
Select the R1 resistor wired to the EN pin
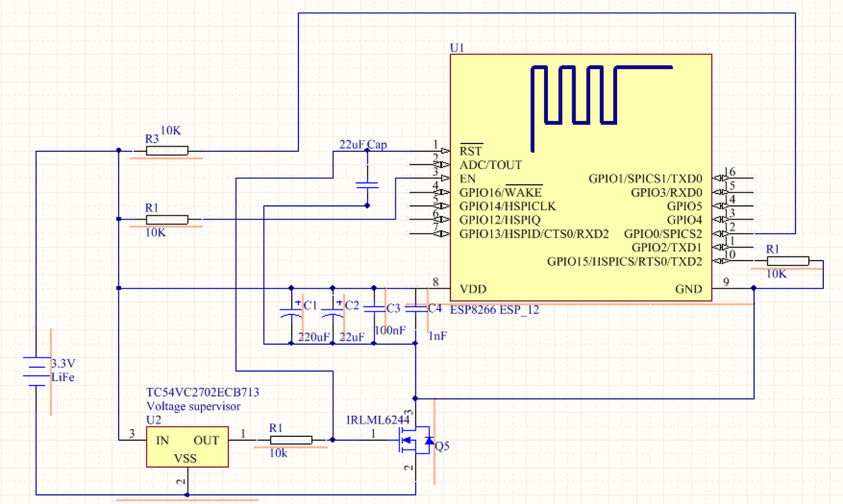click(167, 219)
